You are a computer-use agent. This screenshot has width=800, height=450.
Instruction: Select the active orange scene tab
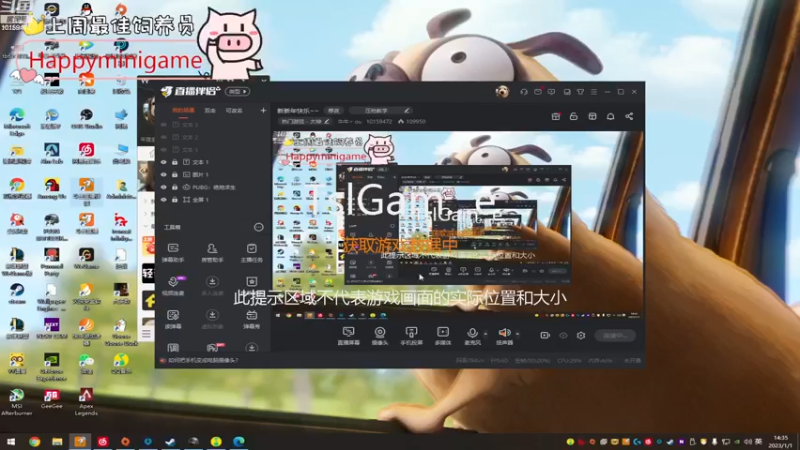[x=183, y=110]
